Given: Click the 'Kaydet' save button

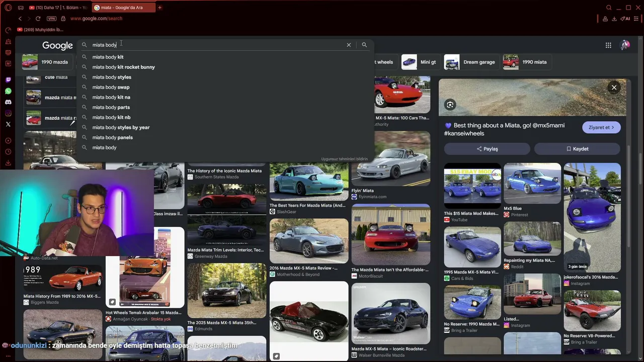Looking at the screenshot, I should (x=577, y=149).
